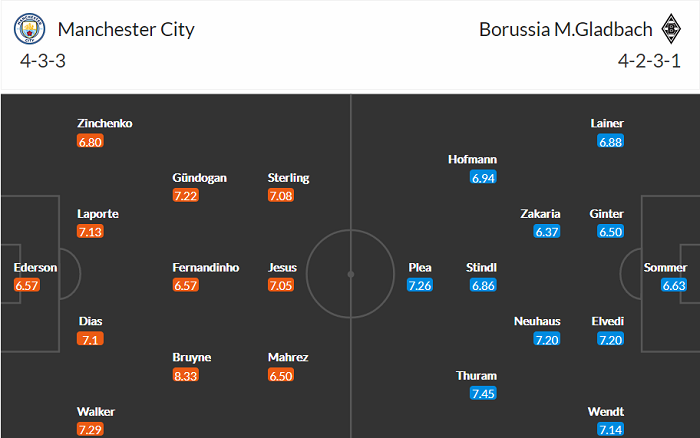The width and height of the screenshot is (700, 438).
Task: Click Zakaria's 6.37 rating badge
Action: (547, 232)
